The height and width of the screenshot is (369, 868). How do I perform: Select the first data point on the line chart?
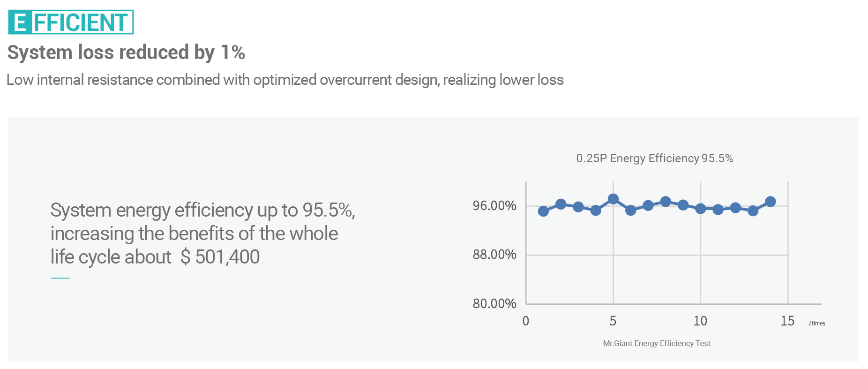[x=543, y=211]
